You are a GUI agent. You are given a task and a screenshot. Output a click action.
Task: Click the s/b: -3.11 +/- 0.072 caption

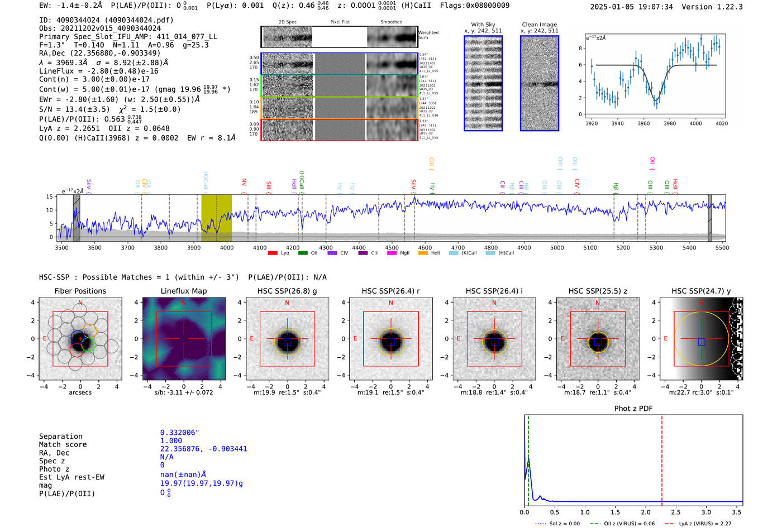point(184,392)
